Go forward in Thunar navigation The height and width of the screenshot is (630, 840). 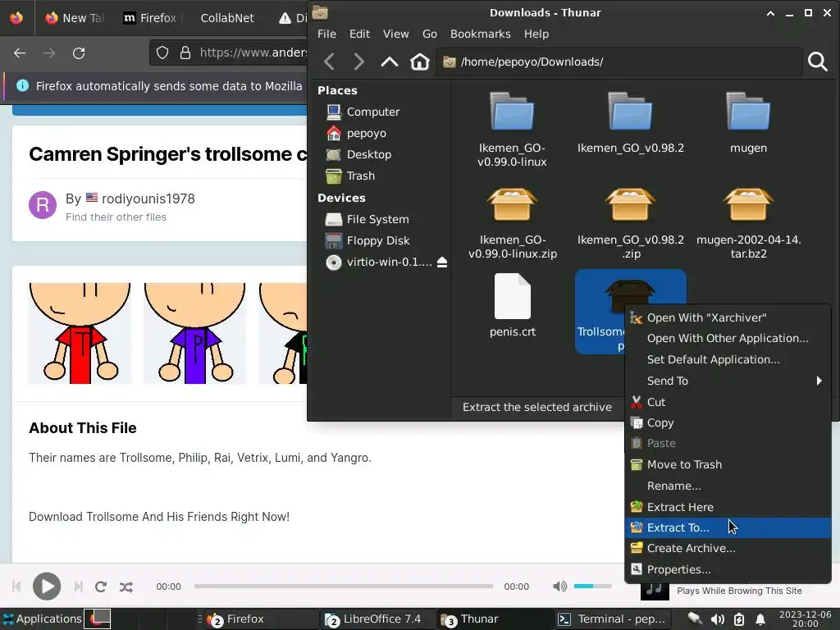point(358,62)
